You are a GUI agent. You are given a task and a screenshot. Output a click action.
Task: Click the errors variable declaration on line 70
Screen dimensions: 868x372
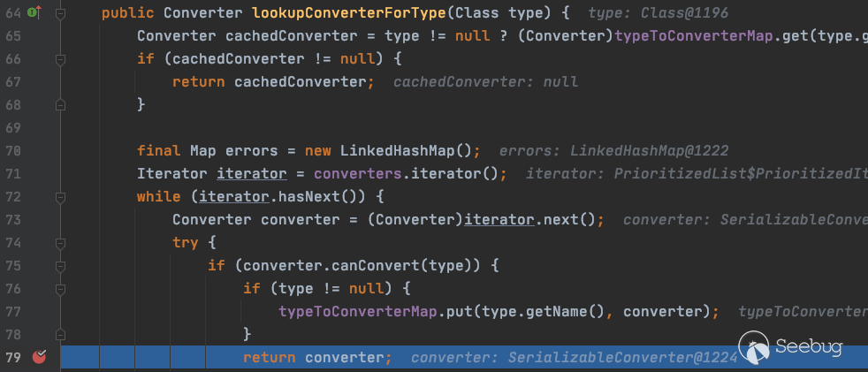[252, 150]
